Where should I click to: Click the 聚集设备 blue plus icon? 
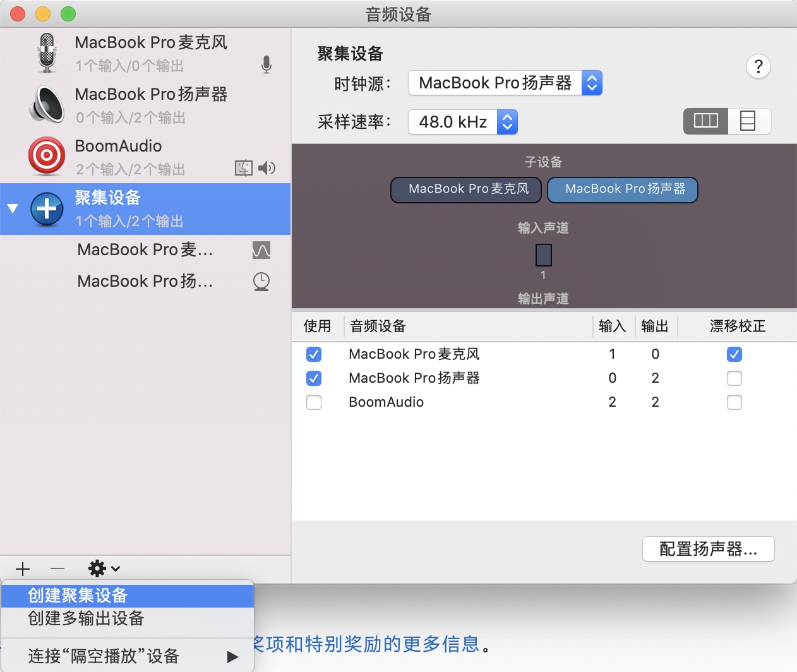click(47, 209)
